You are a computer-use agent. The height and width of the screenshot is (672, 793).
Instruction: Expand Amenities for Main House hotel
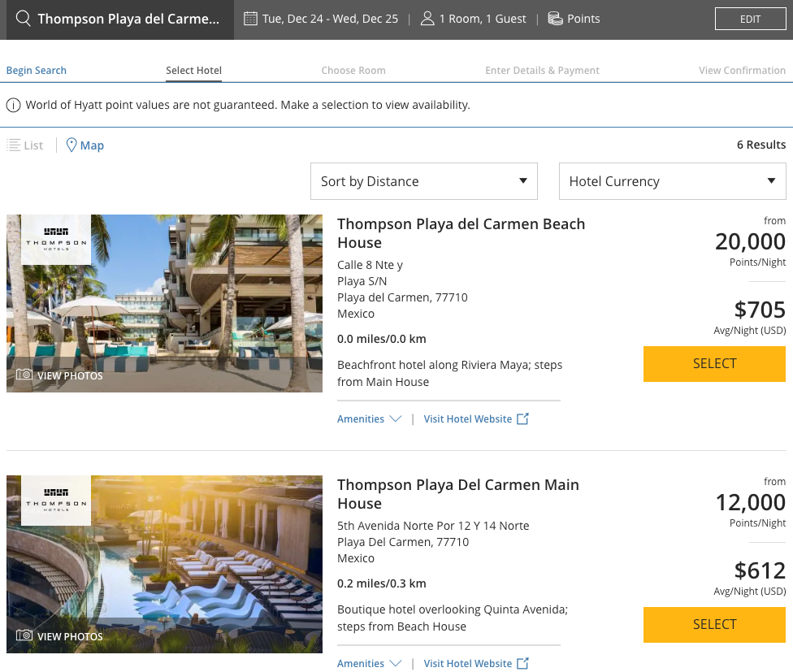(x=369, y=664)
